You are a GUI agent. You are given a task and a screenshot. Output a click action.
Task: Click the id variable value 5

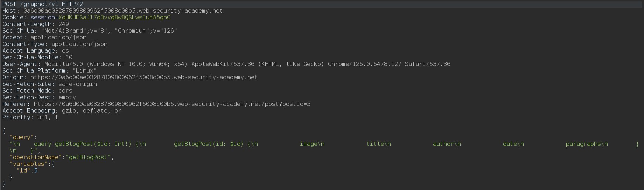point(36,171)
